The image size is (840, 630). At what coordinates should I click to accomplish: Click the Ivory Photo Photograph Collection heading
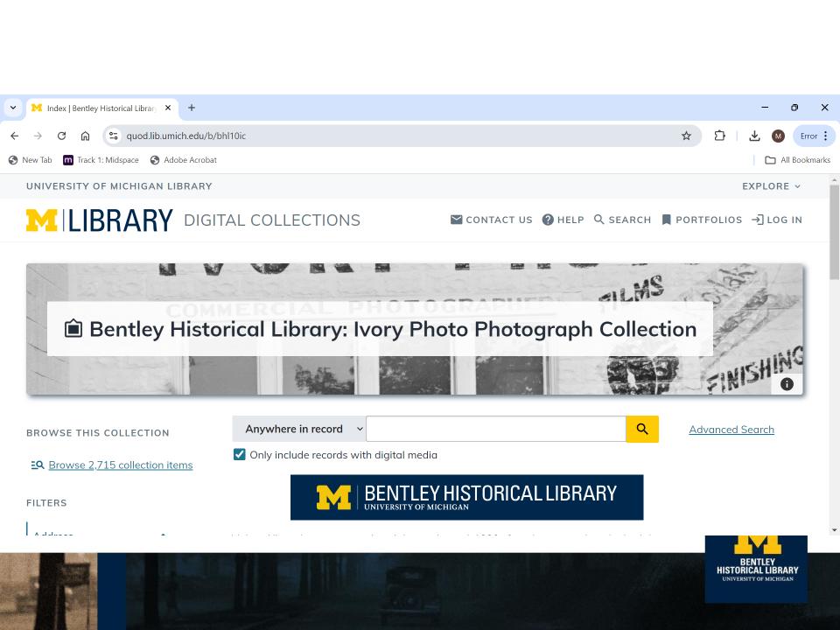pyautogui.click(x=393, y=329)
